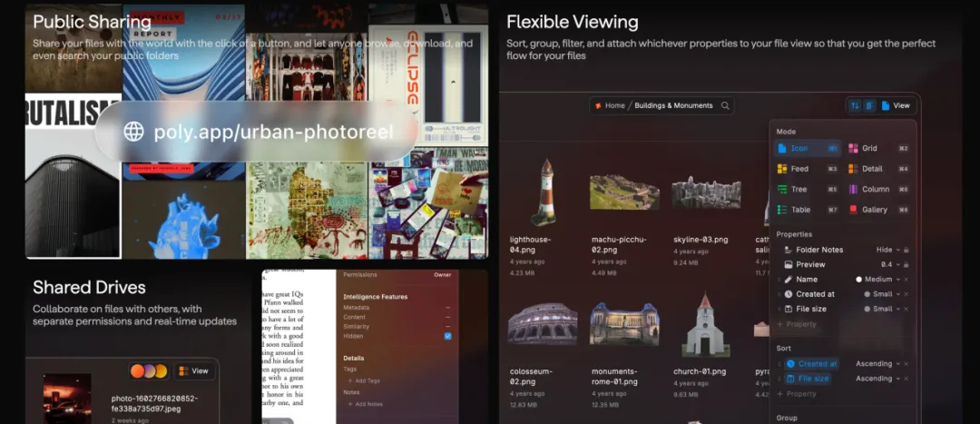Expand the Name size Medium dropdown

pyautogui.click(x=878, y=280)
